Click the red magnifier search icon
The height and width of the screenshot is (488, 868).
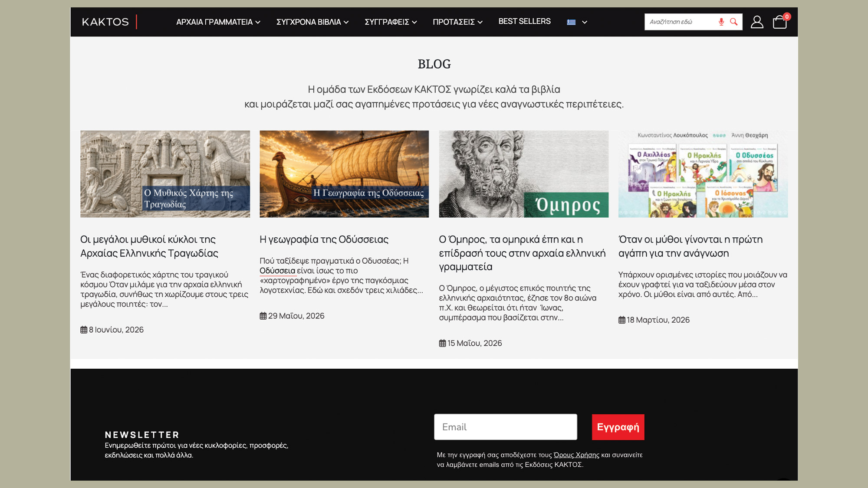tap(734, 22)
